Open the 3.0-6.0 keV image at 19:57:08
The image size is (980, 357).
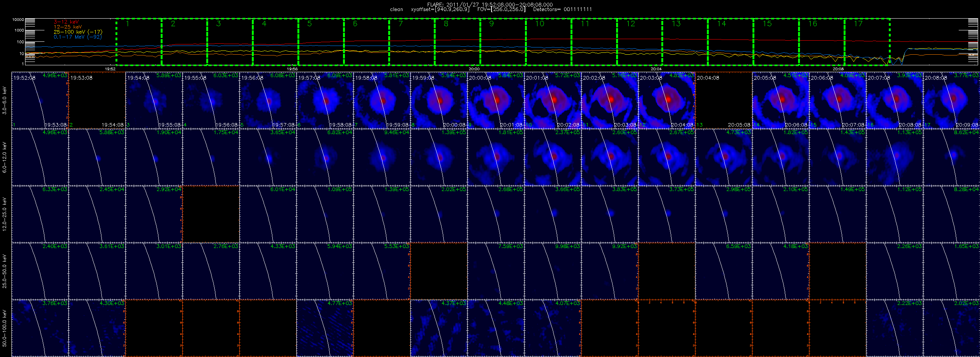(x=325, y=100)
